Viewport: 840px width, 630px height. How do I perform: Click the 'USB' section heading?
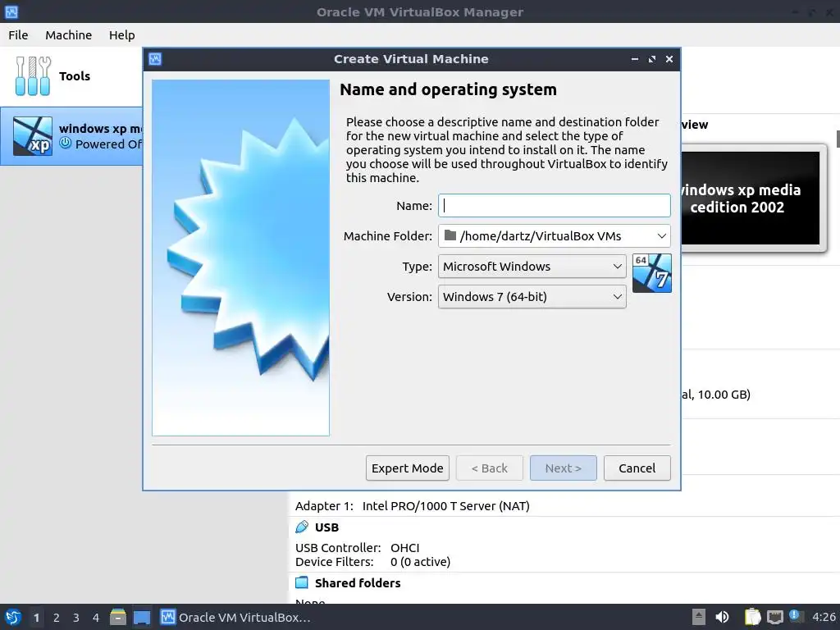coord(326,527)
